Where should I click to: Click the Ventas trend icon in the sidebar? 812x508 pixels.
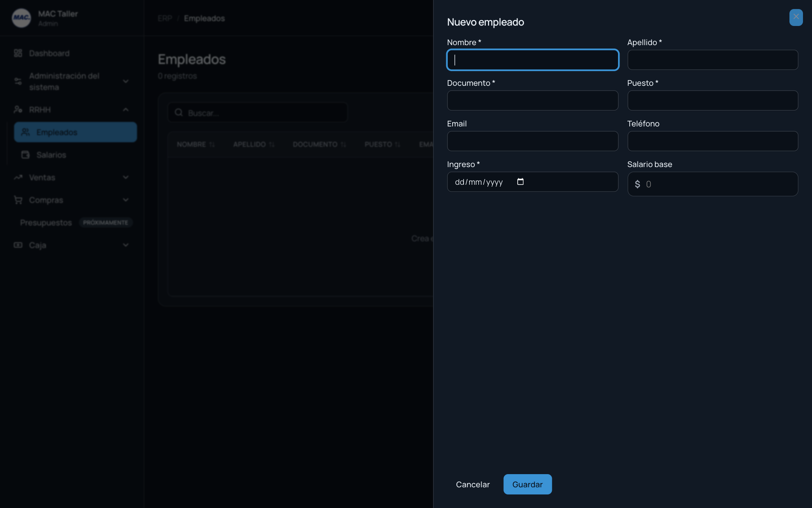click(x=18, y=177)
